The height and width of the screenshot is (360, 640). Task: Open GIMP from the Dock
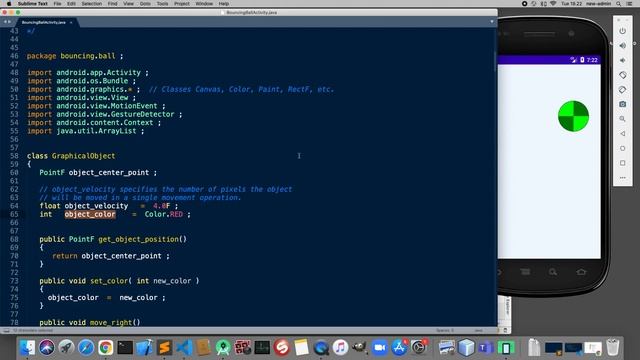(x=360, y=347)
